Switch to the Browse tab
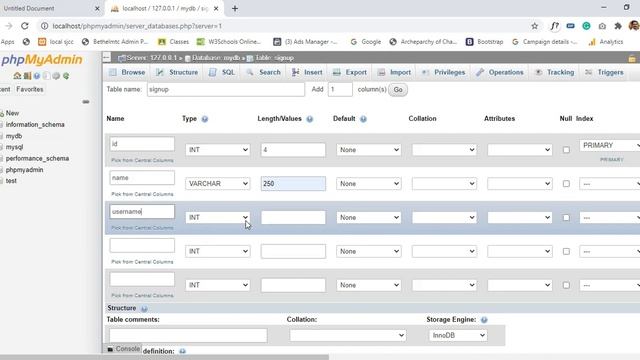This screenshot has width=640, height=360. pyautogui.click(x=127, y=72)
